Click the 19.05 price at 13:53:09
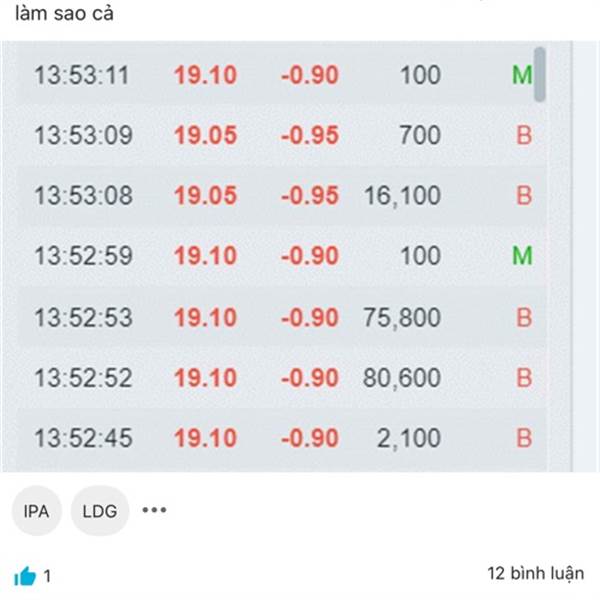600x600 pixels. point(205,135)
